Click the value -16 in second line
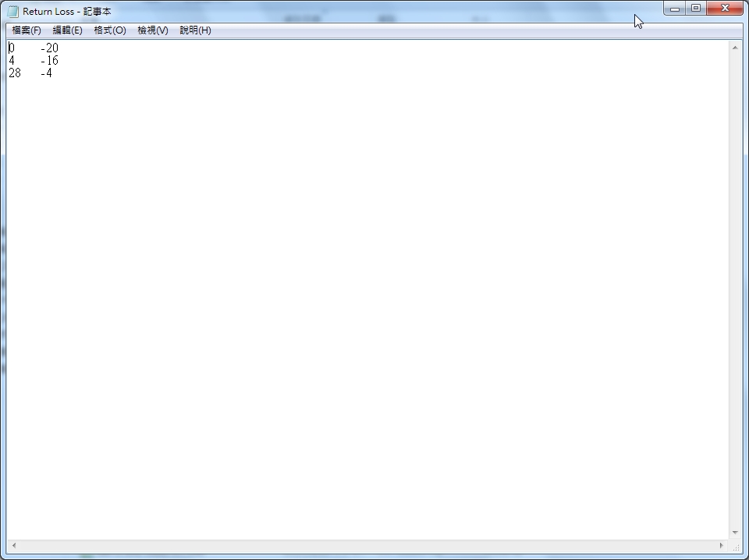 [50, 60]
